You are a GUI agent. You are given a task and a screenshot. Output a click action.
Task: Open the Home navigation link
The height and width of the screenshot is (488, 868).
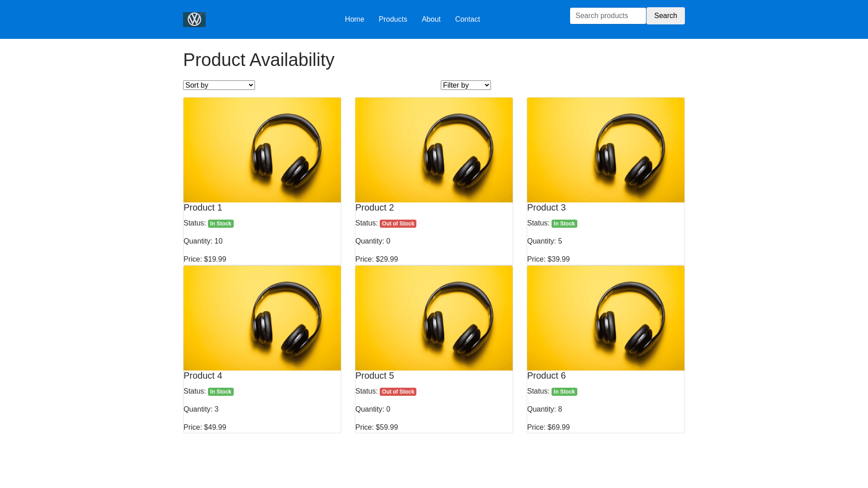click(354, 19)
